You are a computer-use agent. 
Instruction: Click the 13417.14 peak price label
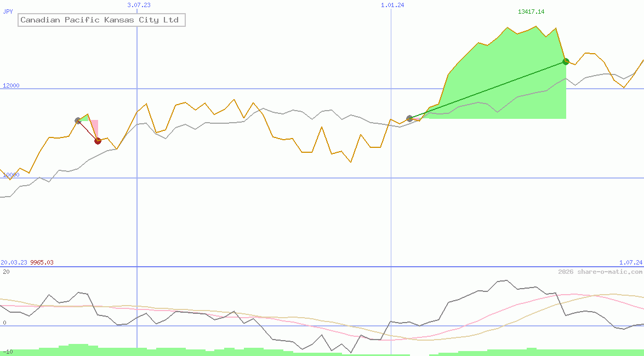point(531,12)
